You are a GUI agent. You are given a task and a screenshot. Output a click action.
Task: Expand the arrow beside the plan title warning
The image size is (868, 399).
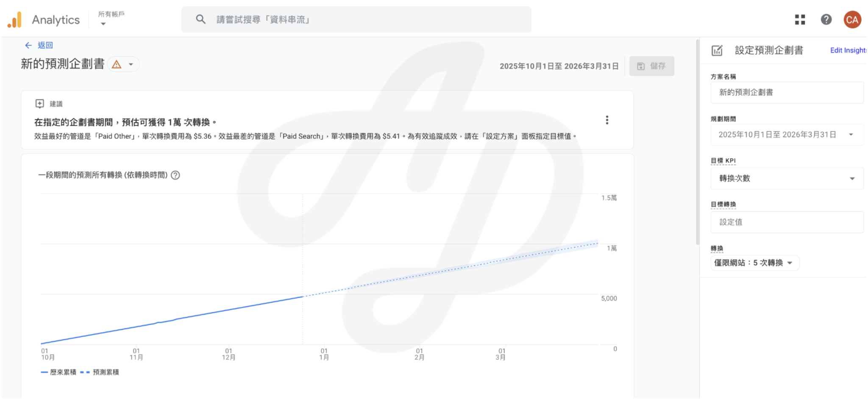point(131,64)
